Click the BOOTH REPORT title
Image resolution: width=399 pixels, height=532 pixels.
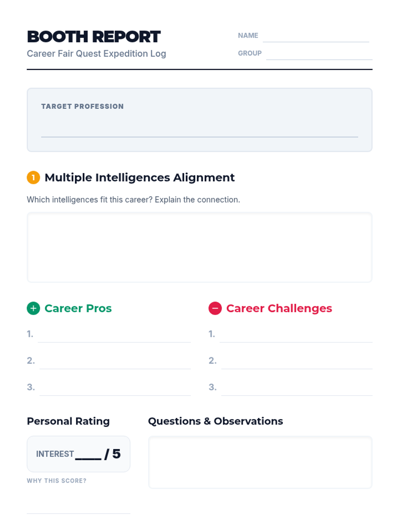click(94, 37)
